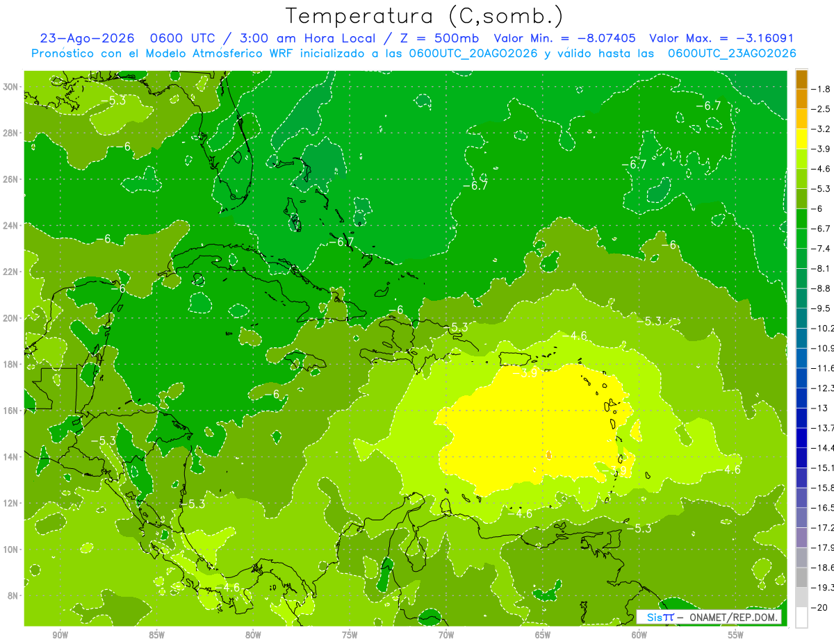Click the 24N latitude axis label
Screen dimensions: 834x644
(12, 226)
